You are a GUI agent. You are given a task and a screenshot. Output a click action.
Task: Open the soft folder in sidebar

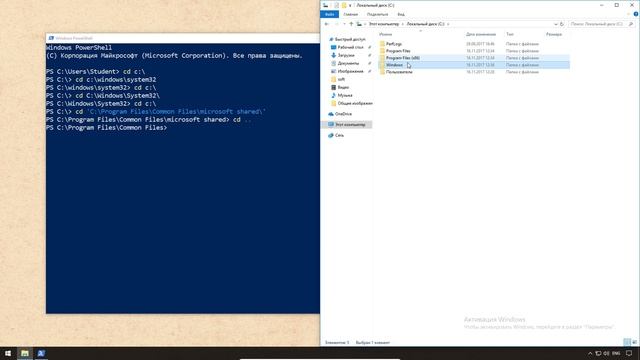[341, 79]
